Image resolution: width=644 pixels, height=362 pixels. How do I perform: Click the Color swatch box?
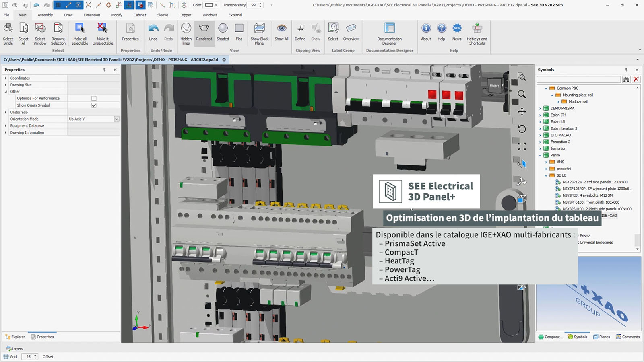(x=209, y=5)
